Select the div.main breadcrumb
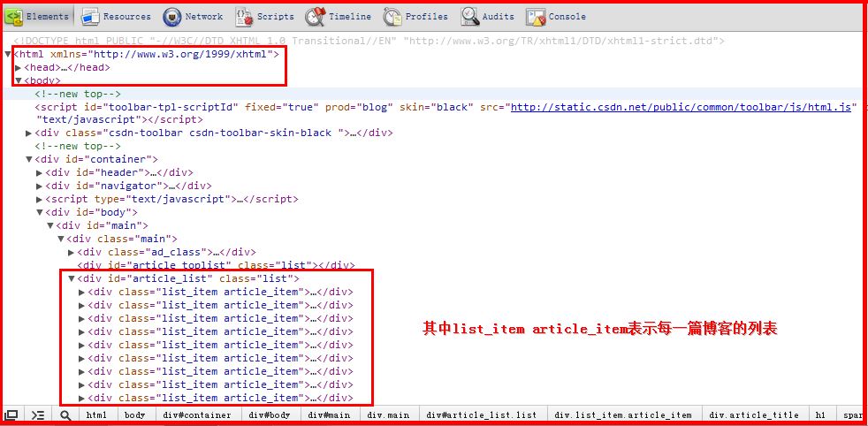 [x=389, y=415]
